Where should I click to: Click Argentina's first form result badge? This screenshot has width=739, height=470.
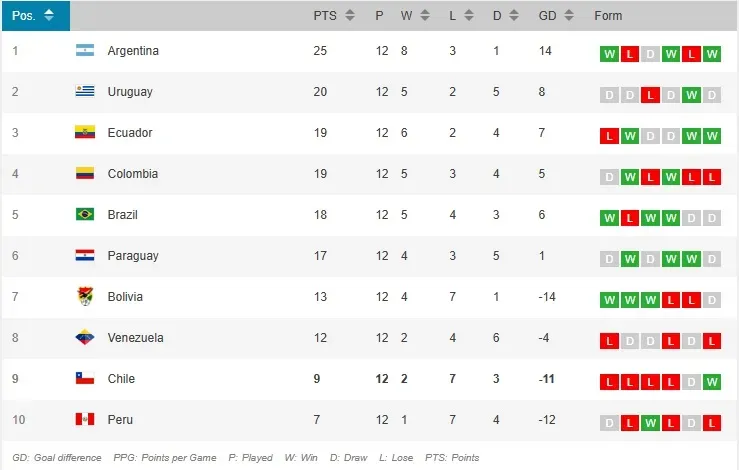click(609, 54)
